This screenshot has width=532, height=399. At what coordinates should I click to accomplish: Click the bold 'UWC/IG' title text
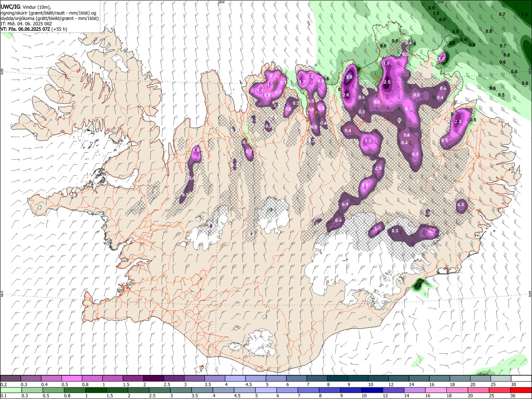(x=10, y=7)
